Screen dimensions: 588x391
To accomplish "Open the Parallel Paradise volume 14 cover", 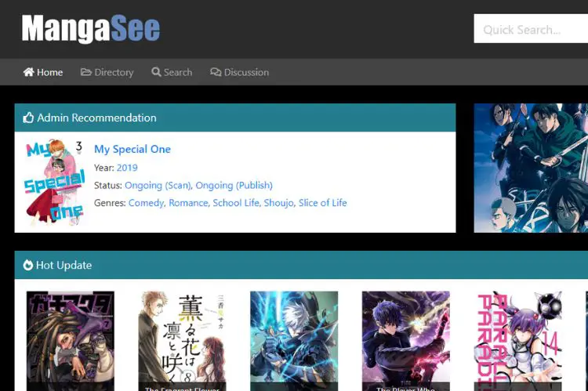I will (x=517, y=341).
